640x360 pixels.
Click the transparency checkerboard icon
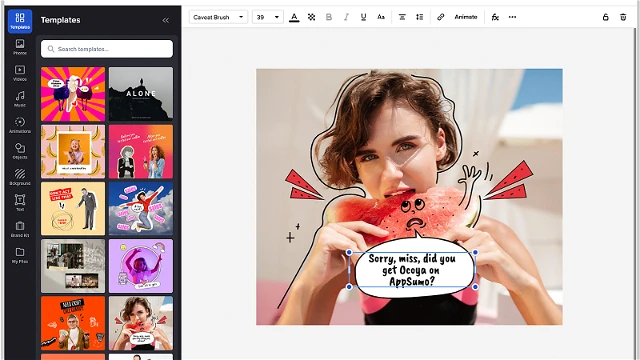[x=311, y=17]
